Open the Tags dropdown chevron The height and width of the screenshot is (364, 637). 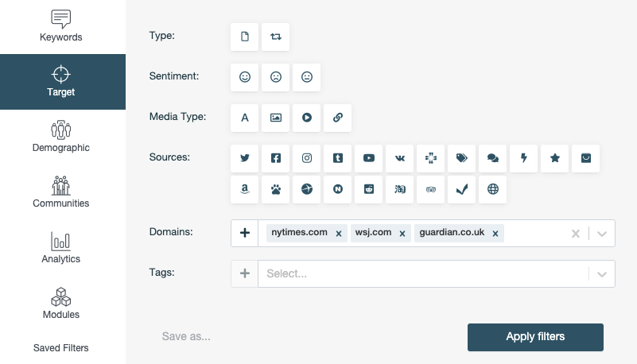click(x=602, y=273)
